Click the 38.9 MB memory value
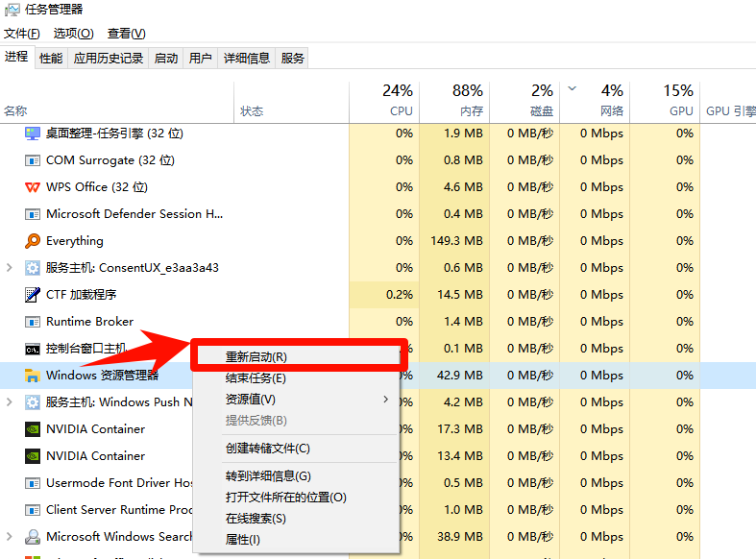Viewport: 756px width, 559px height. [x=460, y=536]
